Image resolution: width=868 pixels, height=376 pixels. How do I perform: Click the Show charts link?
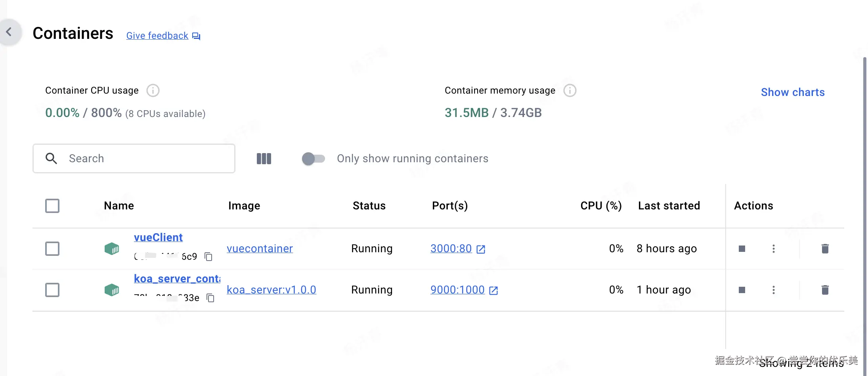793,92
